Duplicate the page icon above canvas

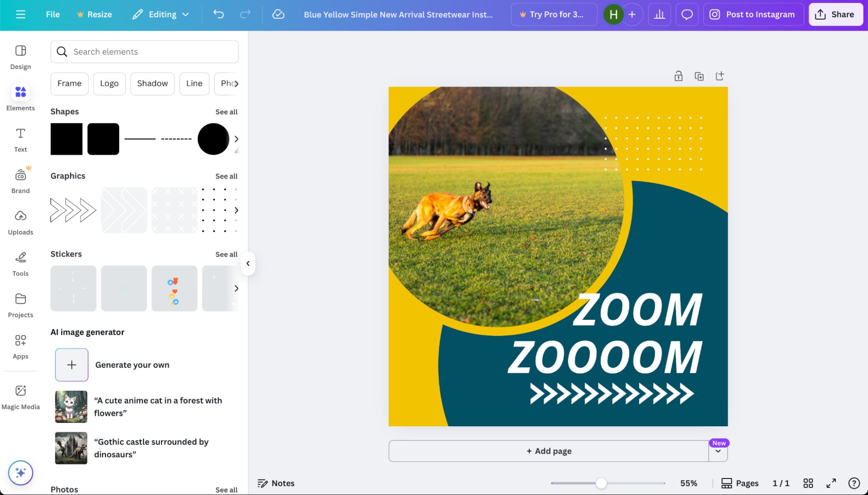(699, 76)
